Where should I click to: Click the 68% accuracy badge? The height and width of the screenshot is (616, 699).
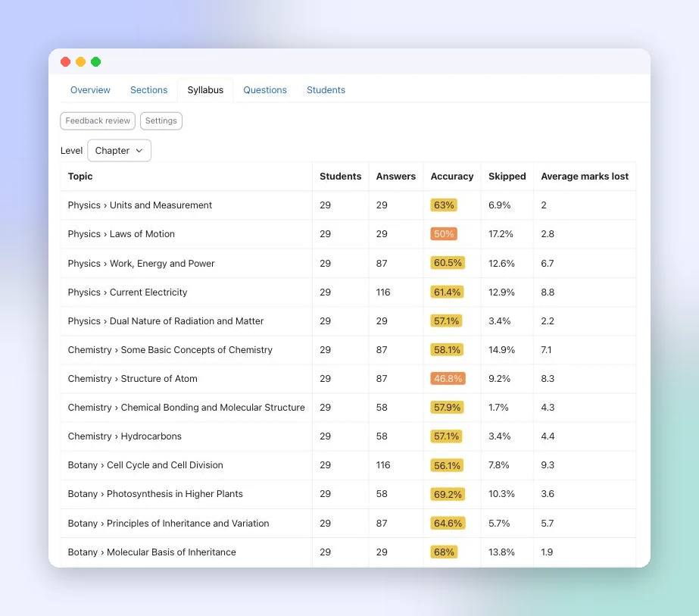click(x=444, y=552)
